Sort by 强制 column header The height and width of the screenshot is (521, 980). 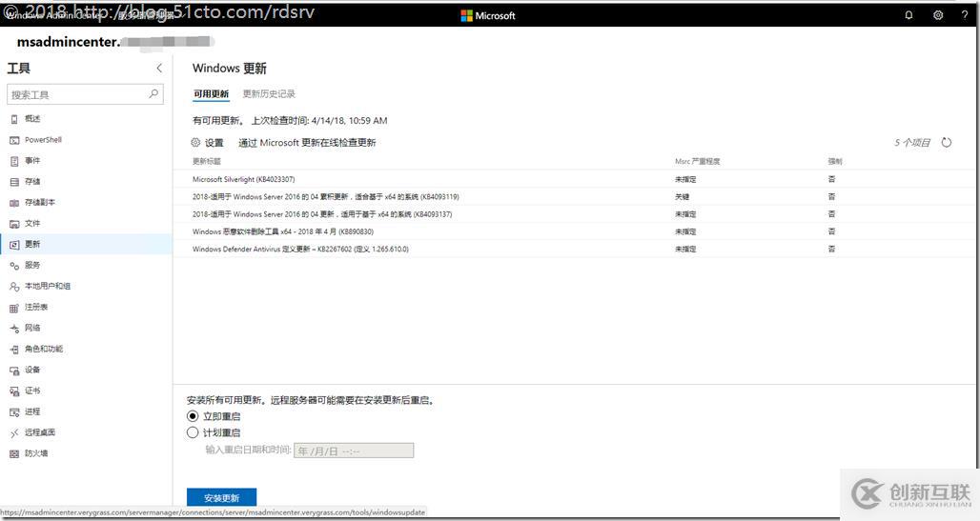pos(835,161)
